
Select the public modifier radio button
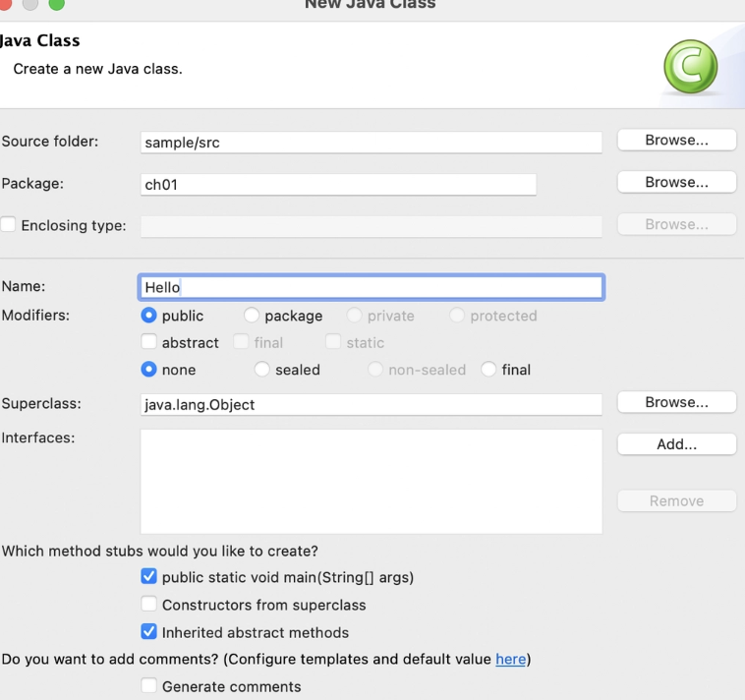point(148,316)
